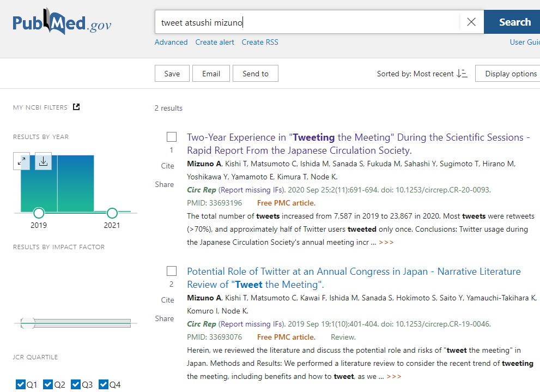Open the Send to dropdown
Screen dimensions: 540x392
(255, 74)
